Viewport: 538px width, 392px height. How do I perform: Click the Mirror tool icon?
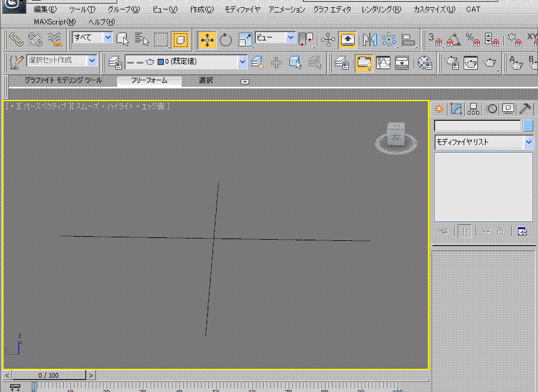pyautogui.click(x=370, y=40)
